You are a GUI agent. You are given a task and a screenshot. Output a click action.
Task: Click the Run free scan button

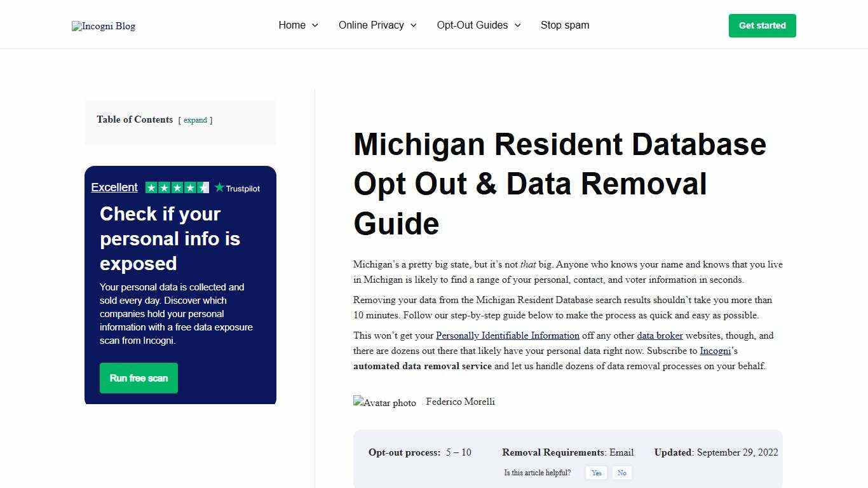point(139,377)
